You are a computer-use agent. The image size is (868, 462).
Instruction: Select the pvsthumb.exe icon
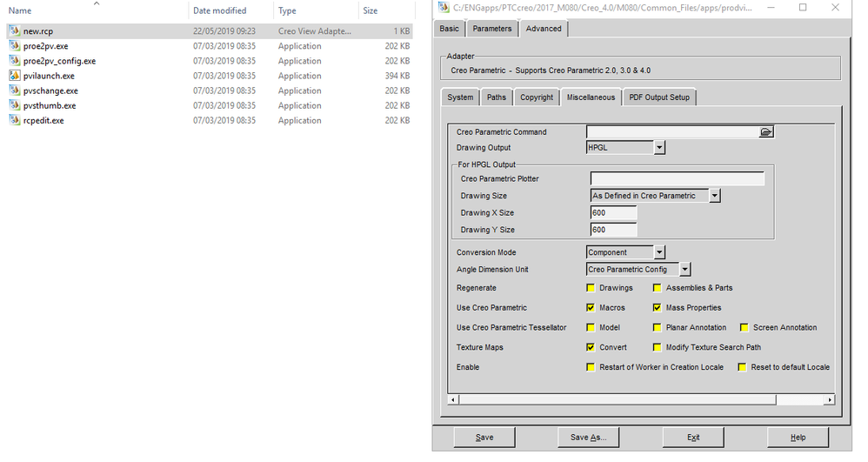point(14,105)
